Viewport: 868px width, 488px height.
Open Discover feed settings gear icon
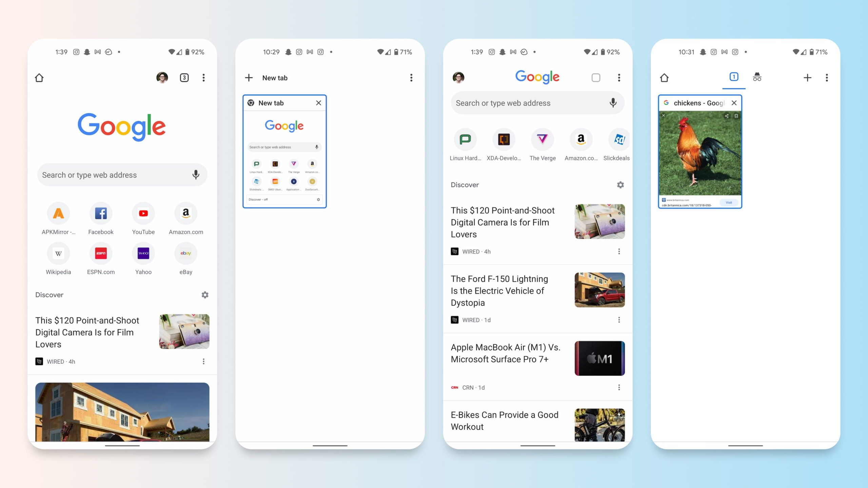coord(205,294)
